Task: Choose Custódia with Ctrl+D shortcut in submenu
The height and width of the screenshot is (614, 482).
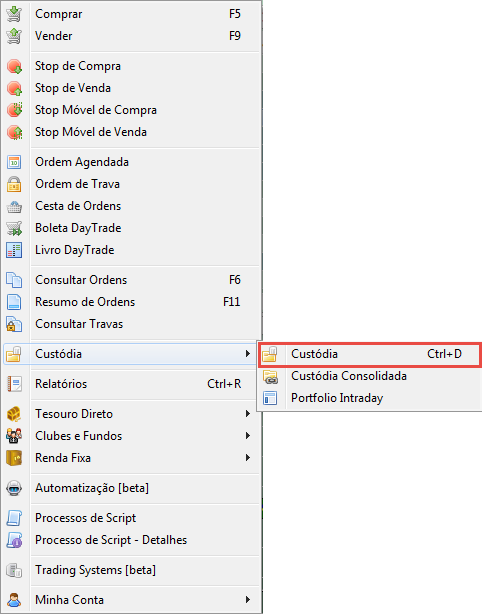Action: pyautogui.click(x=370, y=354)
